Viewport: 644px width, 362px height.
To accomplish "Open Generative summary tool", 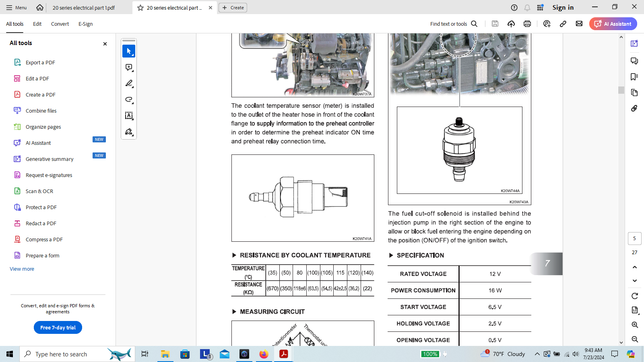I will coord(50,159).
